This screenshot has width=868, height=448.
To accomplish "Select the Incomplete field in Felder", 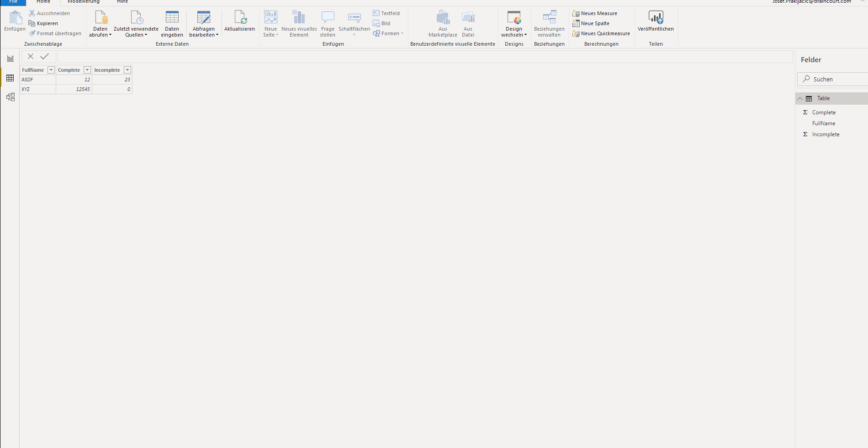I will [826, 134].
